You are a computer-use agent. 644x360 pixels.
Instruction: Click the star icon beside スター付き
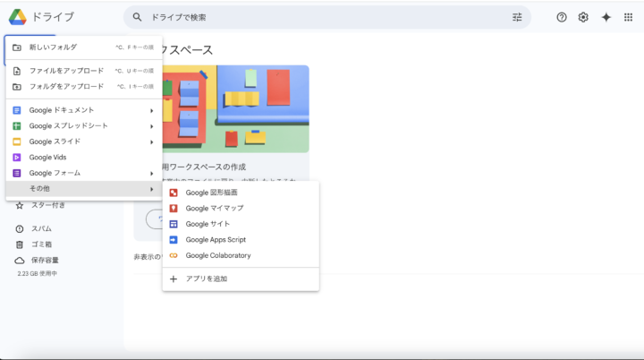(x=20, y=205)
